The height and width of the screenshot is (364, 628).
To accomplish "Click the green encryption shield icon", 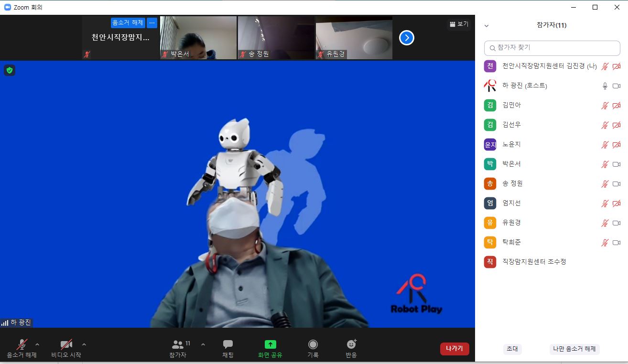I will tap(10, 70).
